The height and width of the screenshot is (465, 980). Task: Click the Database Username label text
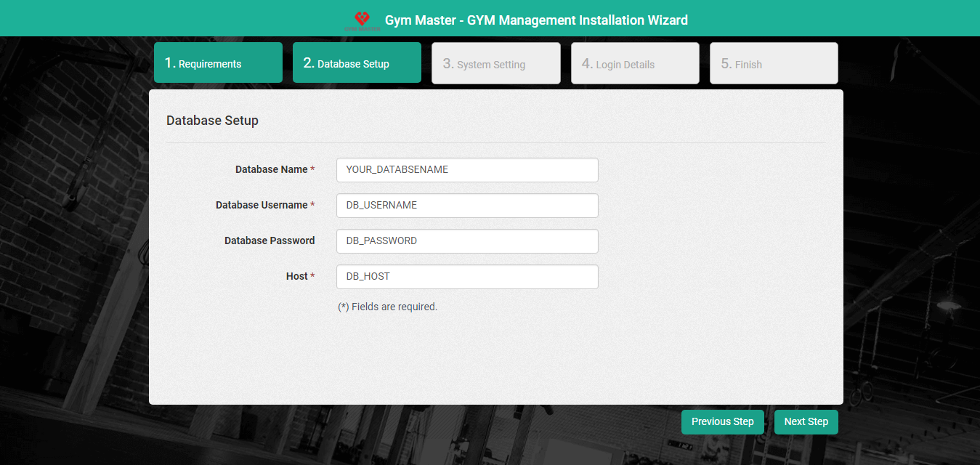coord(262,206)
